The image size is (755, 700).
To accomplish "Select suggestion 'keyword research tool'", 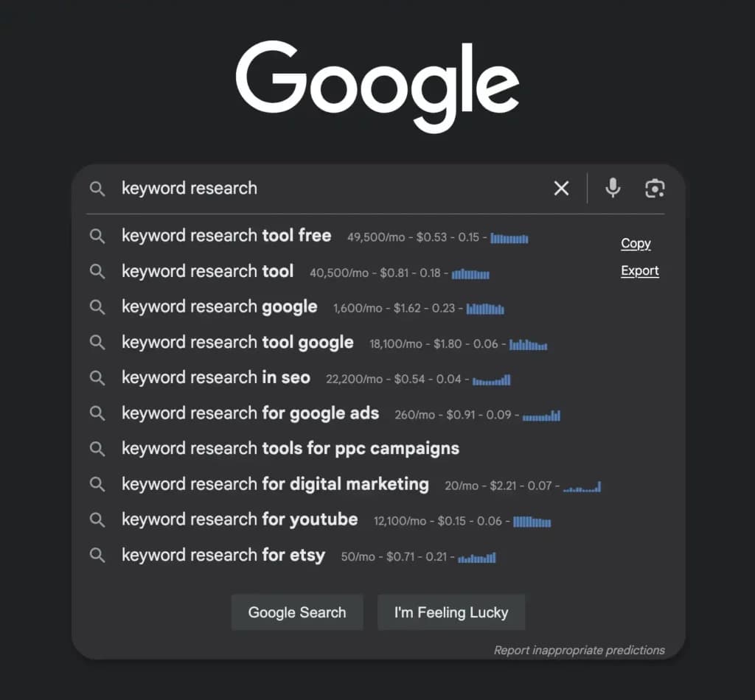I will 207,272.
